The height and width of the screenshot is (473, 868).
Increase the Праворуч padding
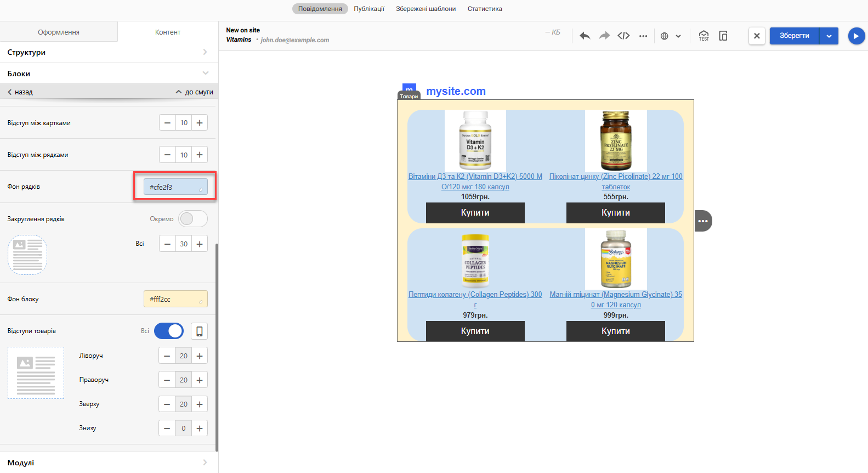[200, 380]
